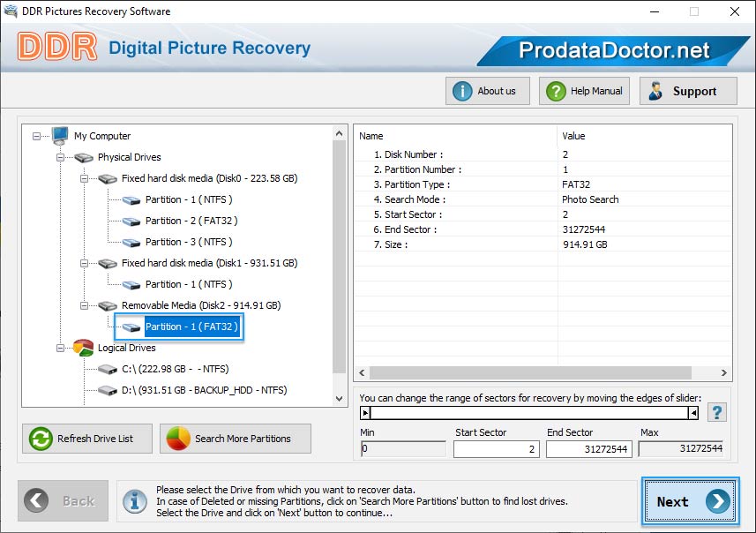The image size is (756, 533).
Task: Click the Disk1 fixed hard disk icon
Action: click(108, 263)
